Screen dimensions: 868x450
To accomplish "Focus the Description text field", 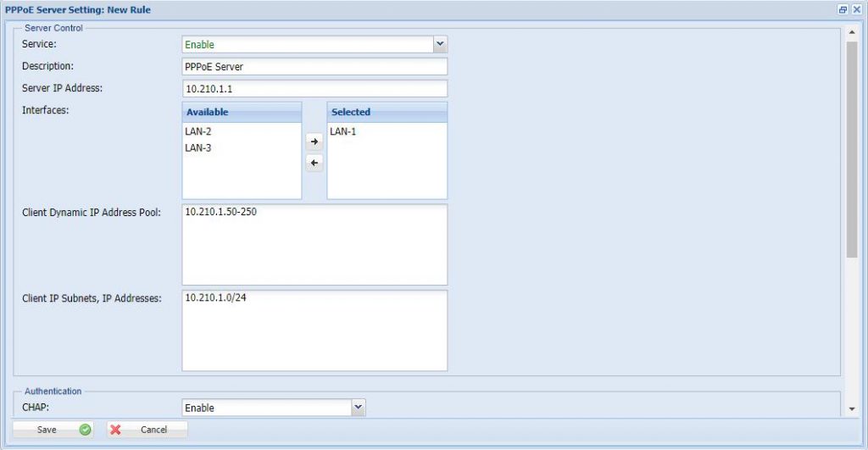I will pos(314,67).
